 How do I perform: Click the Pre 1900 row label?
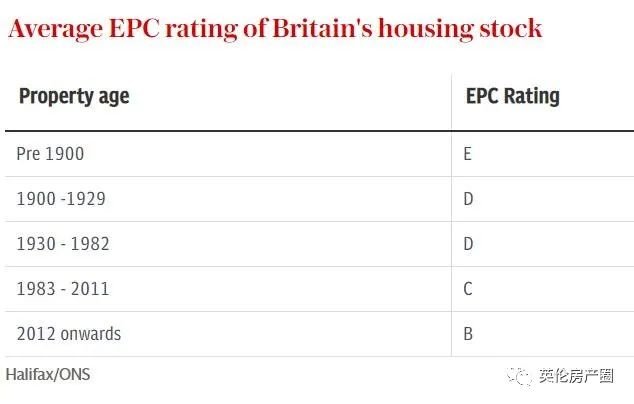tap(50, 154)
